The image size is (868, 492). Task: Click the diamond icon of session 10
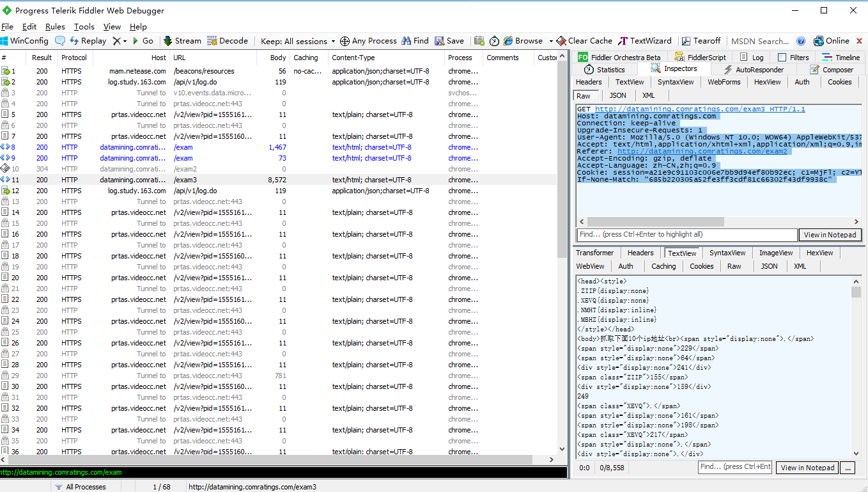click(5, 169)
